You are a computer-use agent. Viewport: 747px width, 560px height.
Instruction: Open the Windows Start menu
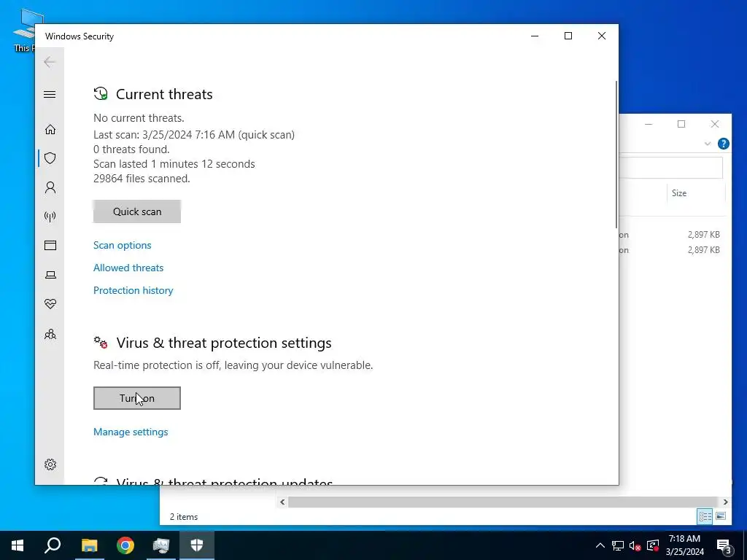click(18, 545)
